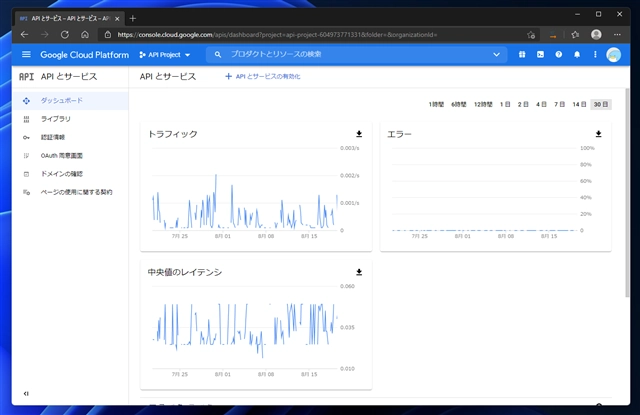Open ページの使用に関する契約 in the sidebar

[70, 192]
